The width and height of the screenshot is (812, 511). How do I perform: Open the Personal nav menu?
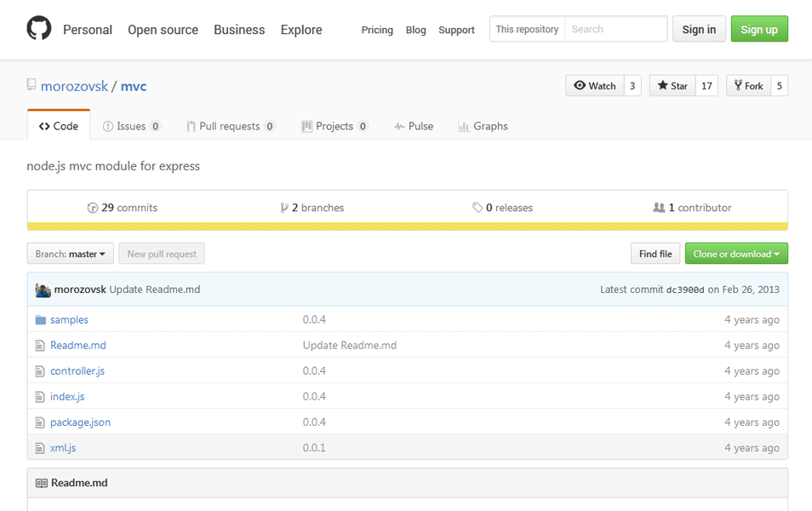[x=88, y=30]
